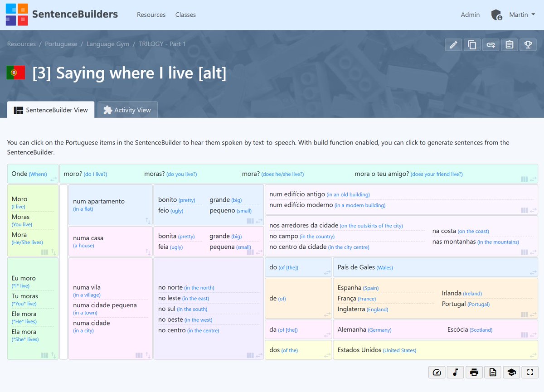Click 'nas montanhas'
Viewport: 544px width, 392px height.
click(454, 242)
